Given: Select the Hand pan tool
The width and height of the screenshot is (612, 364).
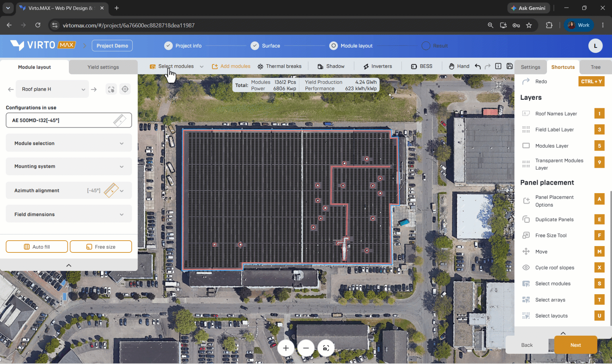Looking at the screenshot, I should pos(459,66).
